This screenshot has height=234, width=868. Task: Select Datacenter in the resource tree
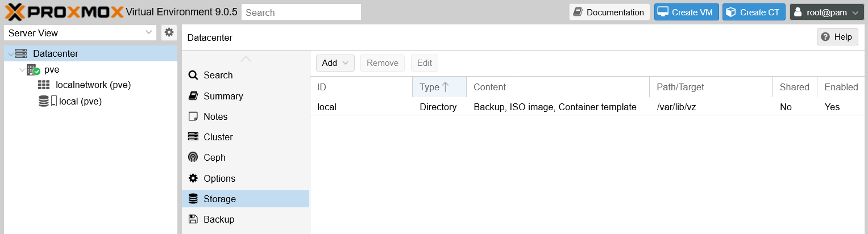coord(55,53)
